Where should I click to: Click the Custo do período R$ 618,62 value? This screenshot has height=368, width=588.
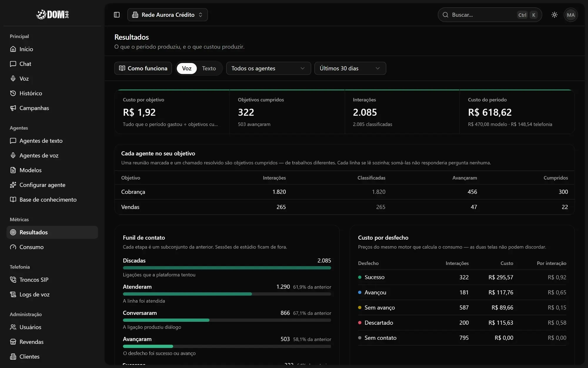pyautogui.click(x=490, y=112)
